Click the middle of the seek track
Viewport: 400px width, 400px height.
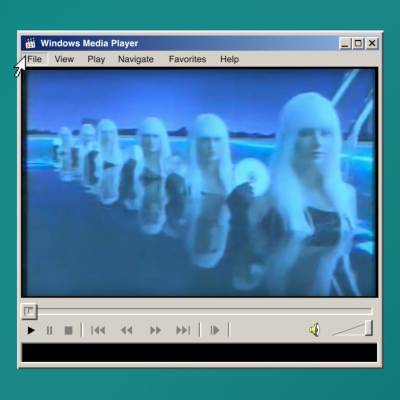(x=204, y=311)
